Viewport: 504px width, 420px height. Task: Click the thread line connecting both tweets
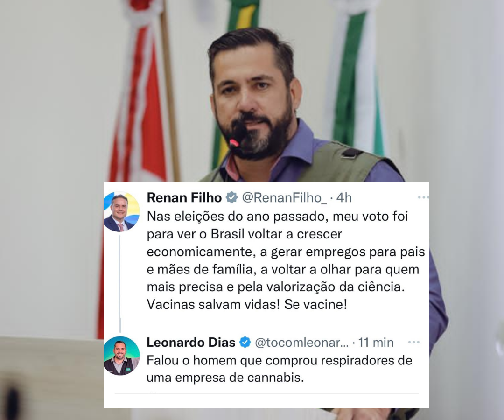pyautogui.click(x=120, y=284)
